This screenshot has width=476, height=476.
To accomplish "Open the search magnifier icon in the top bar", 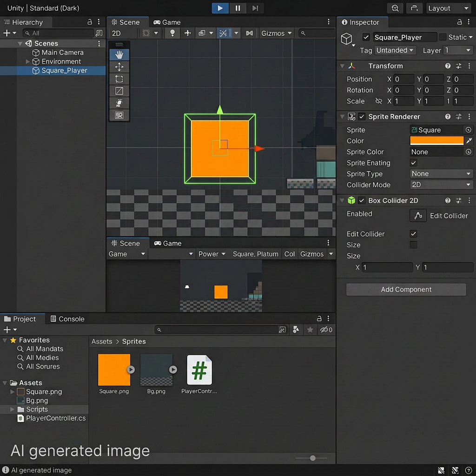I will click(395, 8).
